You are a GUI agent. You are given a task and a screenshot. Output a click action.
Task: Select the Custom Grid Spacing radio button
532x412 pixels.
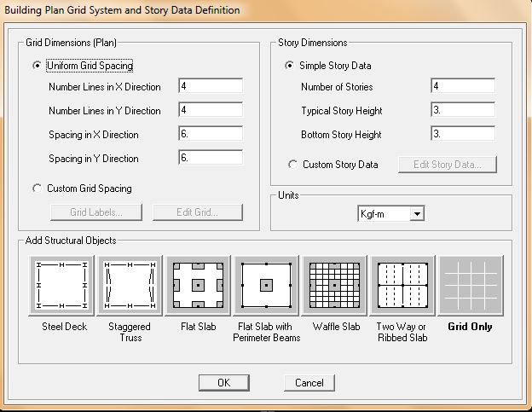pos(37,189)
